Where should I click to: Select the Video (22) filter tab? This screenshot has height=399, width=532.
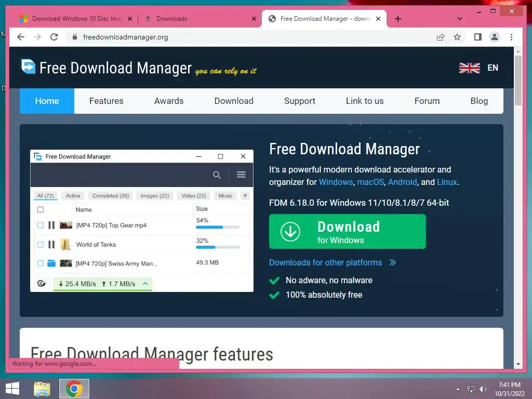coord(194,196)
